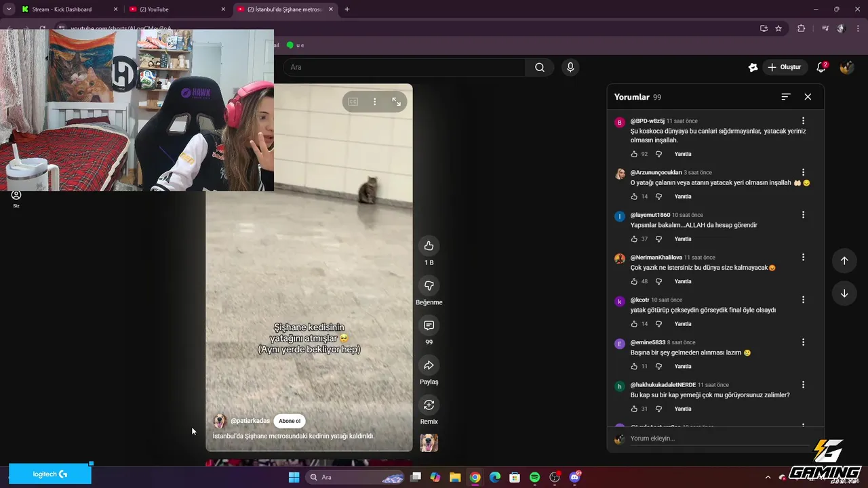Open the Remix option
This screenshot has height=488, width=868.
[429, 405]
